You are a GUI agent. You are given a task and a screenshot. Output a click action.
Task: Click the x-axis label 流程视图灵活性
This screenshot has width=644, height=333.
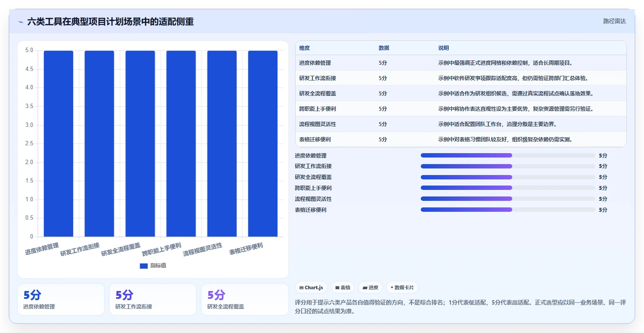click(203, 249)
